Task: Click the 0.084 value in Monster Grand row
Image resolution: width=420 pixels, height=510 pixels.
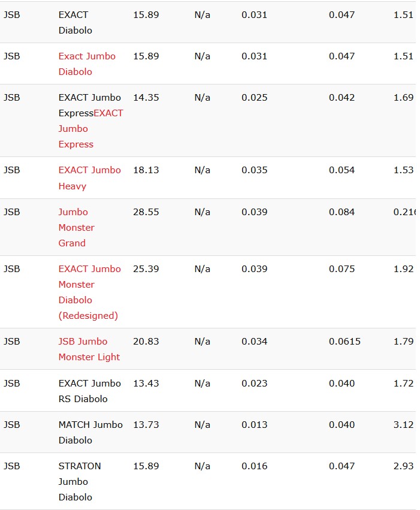Action: click(342, 212)
